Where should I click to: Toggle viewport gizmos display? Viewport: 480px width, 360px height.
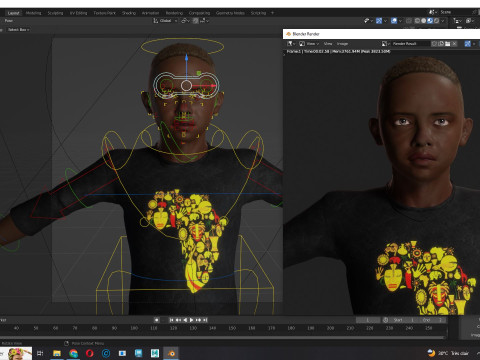coord(379,21)
